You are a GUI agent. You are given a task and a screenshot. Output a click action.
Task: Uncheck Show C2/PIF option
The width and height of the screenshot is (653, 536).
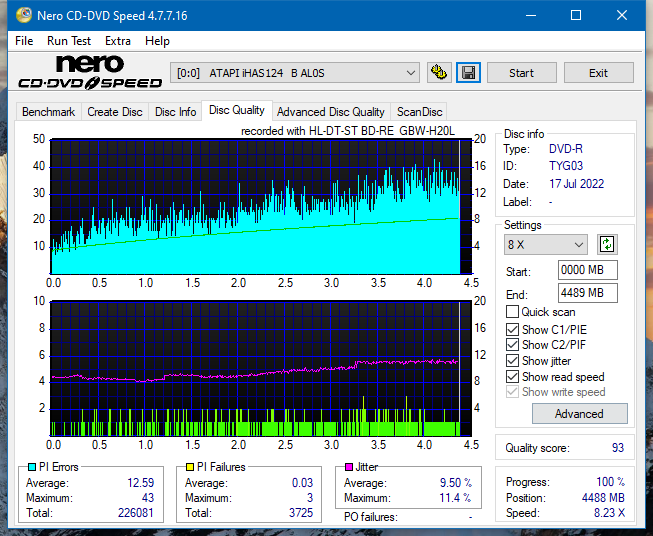(x=512, y=345)
